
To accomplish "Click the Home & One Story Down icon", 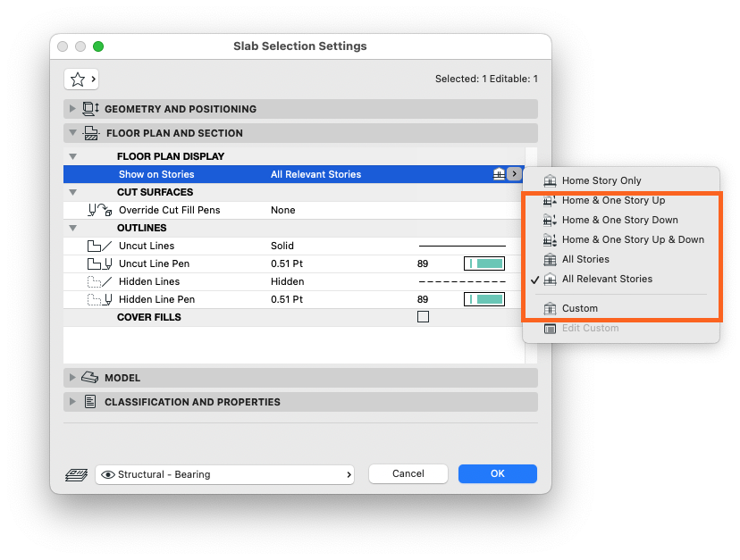I will pyautogui.click(x=550, y=221).
